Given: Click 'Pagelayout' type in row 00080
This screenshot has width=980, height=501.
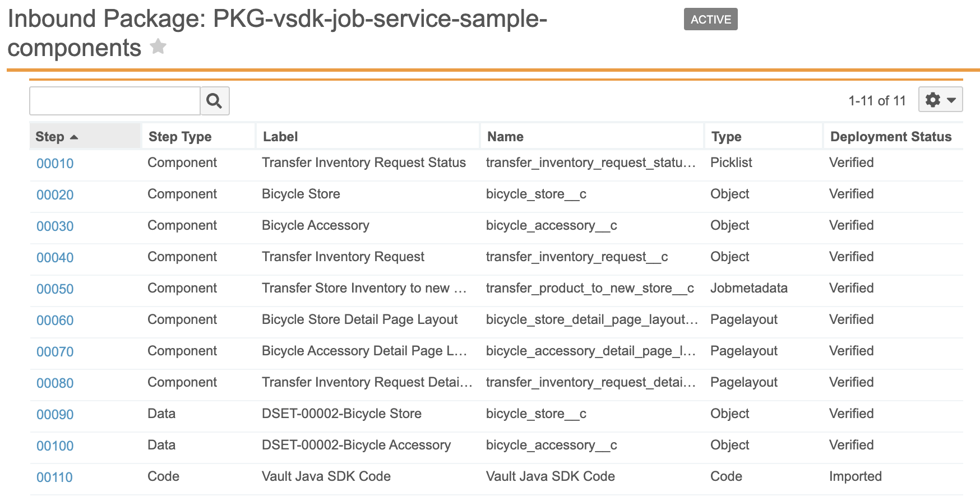Looking at the screenshot, I should [744, 382].
